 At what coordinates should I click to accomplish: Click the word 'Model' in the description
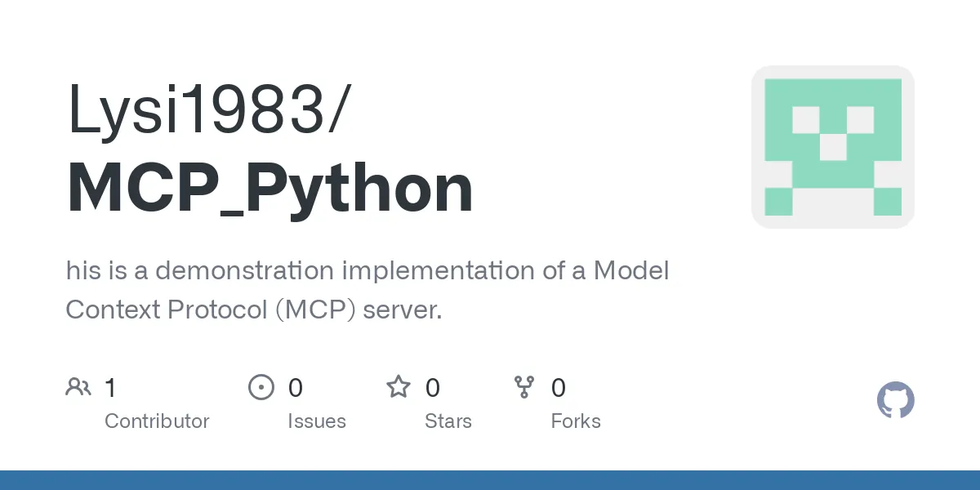(631, 270)
